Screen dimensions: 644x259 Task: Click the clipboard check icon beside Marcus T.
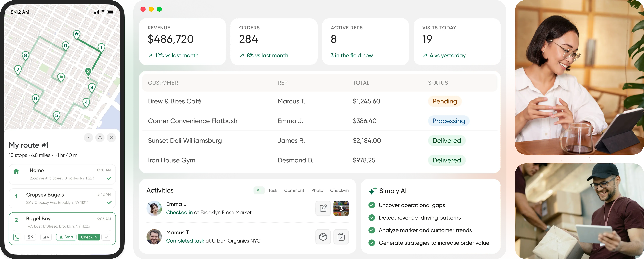[341, 236]
